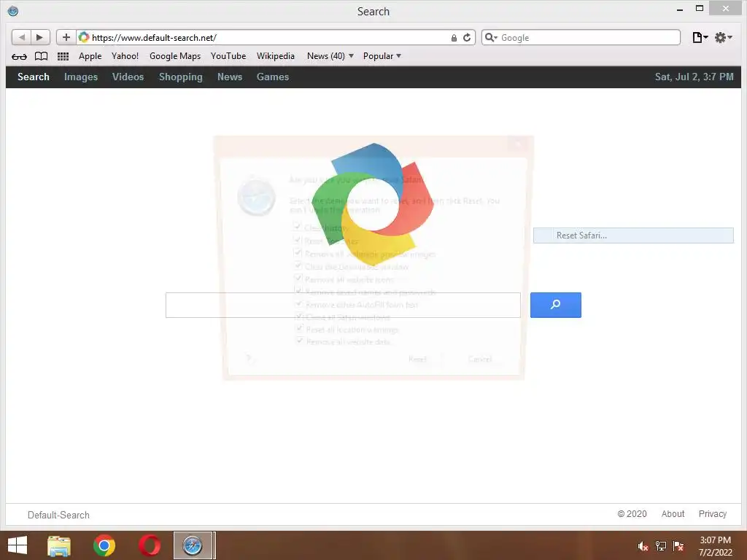Open File Explorer from taskbar
The width and height of the screenshot is (747, 560).
click(59, 545)
